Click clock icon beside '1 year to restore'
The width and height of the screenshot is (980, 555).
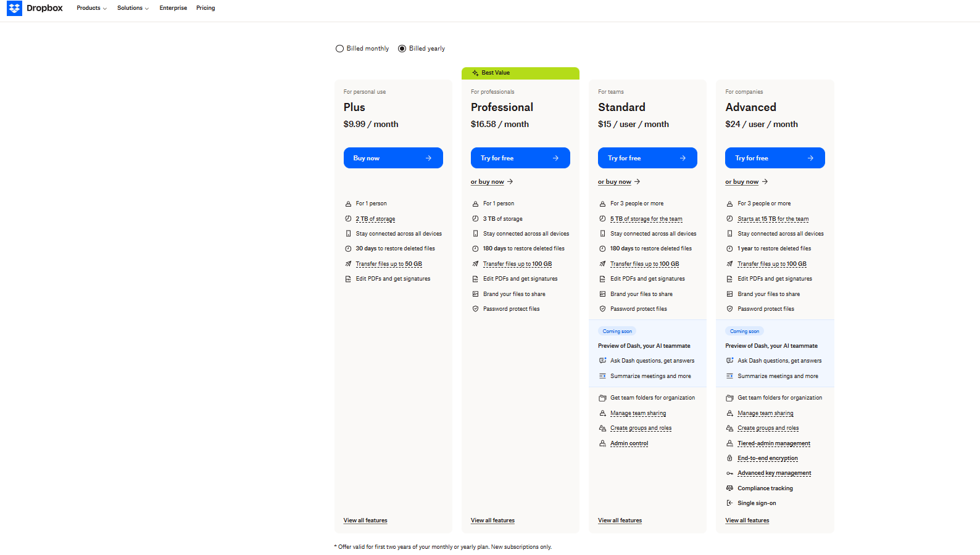(729, 249)
